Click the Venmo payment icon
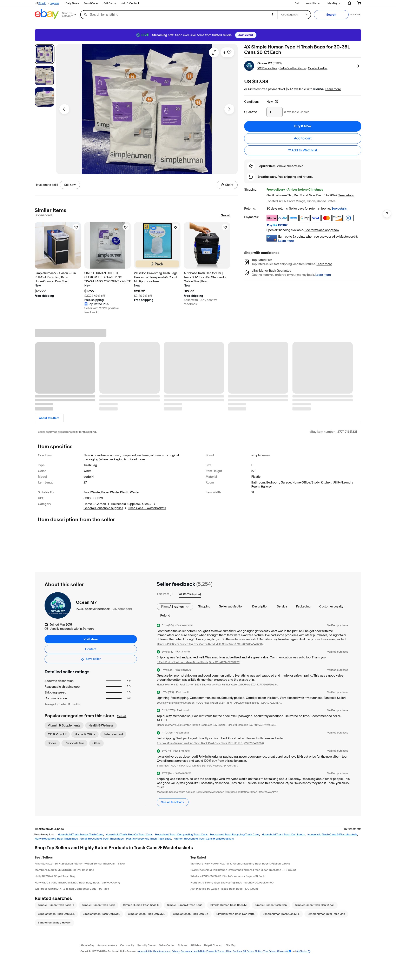 (x=293, y=218)
